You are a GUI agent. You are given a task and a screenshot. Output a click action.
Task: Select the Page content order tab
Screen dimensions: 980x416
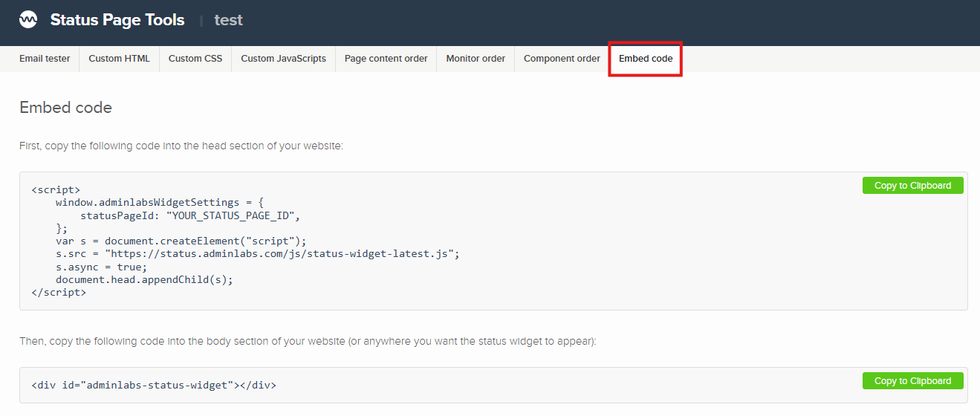coord(386,59)
